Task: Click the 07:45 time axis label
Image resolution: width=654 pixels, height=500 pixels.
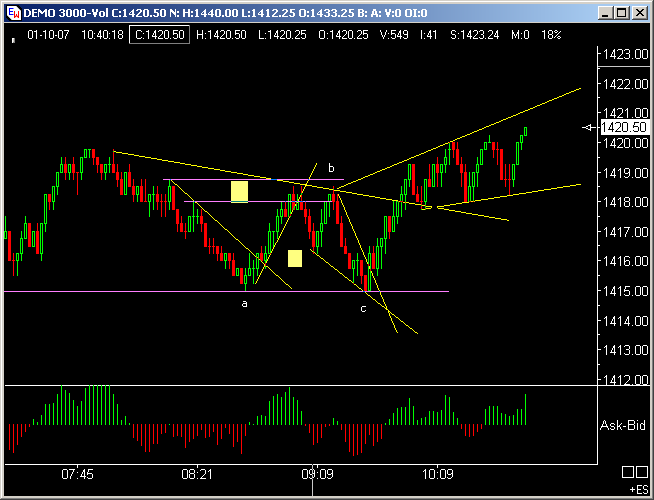Action: (77, 474)
